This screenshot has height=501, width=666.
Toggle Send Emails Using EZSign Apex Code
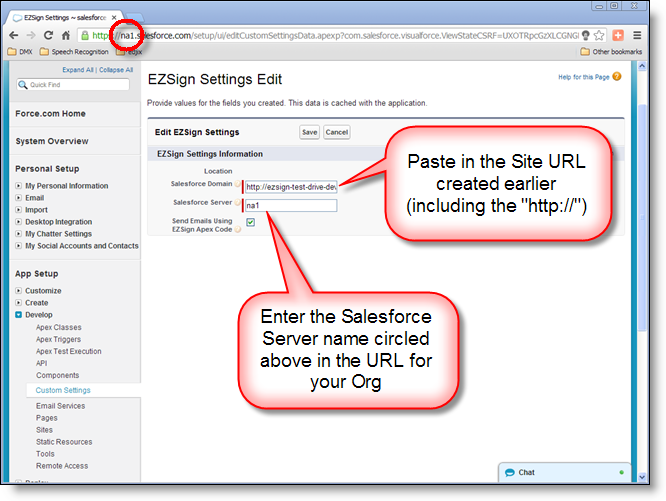(x=250, y=222)
